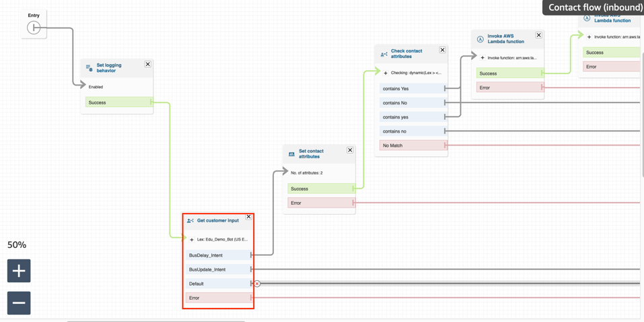Delete the Get customer input block

[248, 217]
